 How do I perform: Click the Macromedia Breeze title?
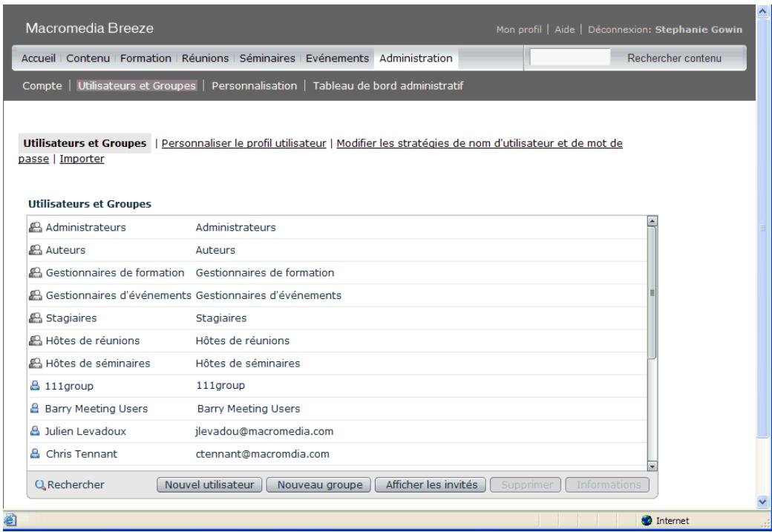tap(90, 28)
